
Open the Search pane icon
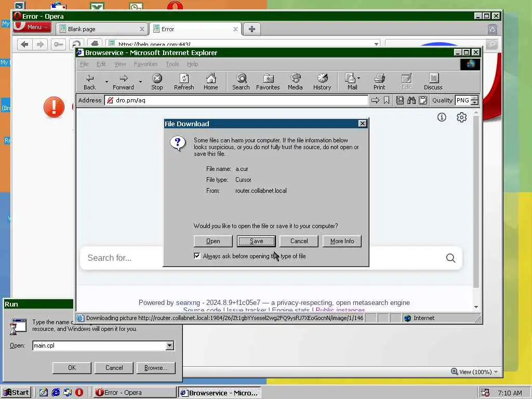coord(241,82)
